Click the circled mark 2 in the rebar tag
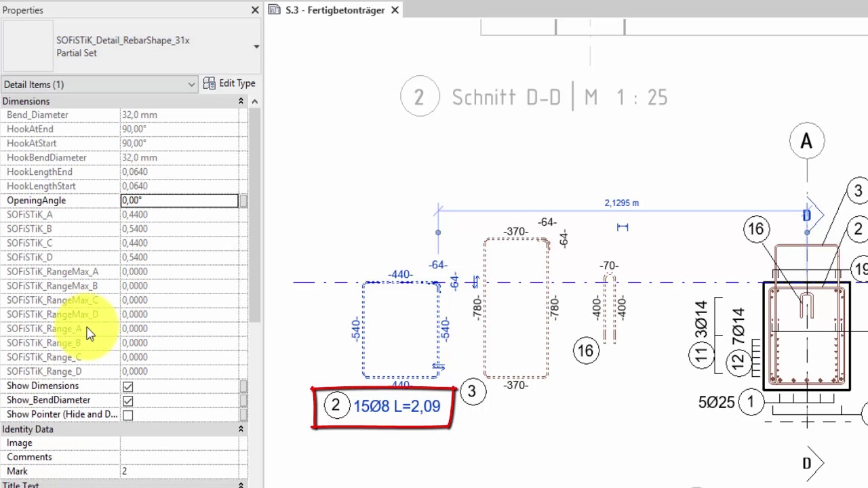Image resolution: width=868 pixels, height=488 pixels. pos(336,405)
